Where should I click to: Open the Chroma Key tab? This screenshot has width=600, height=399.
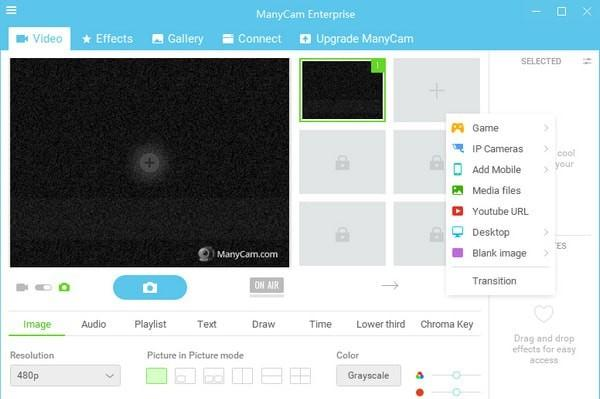pos(447,324)
